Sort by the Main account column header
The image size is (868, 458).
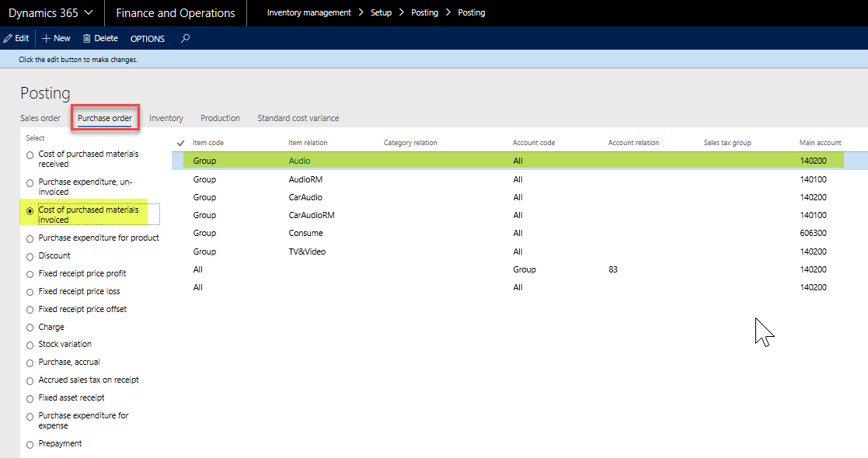[x=820, y=143]
